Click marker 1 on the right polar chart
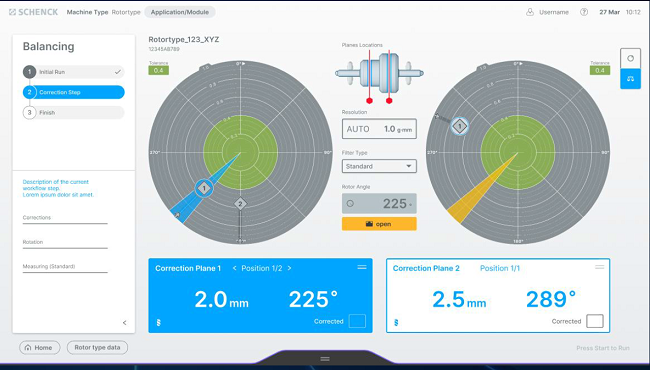The height and width of the screenshot is (370, 650). click(459, 126)
